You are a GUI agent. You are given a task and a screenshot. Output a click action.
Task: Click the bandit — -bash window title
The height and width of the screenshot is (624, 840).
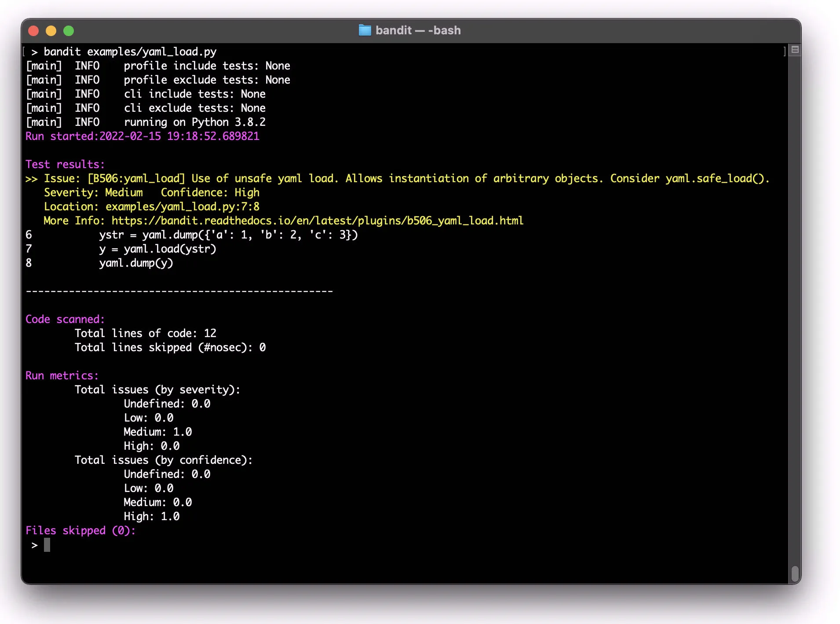[418, 30]
